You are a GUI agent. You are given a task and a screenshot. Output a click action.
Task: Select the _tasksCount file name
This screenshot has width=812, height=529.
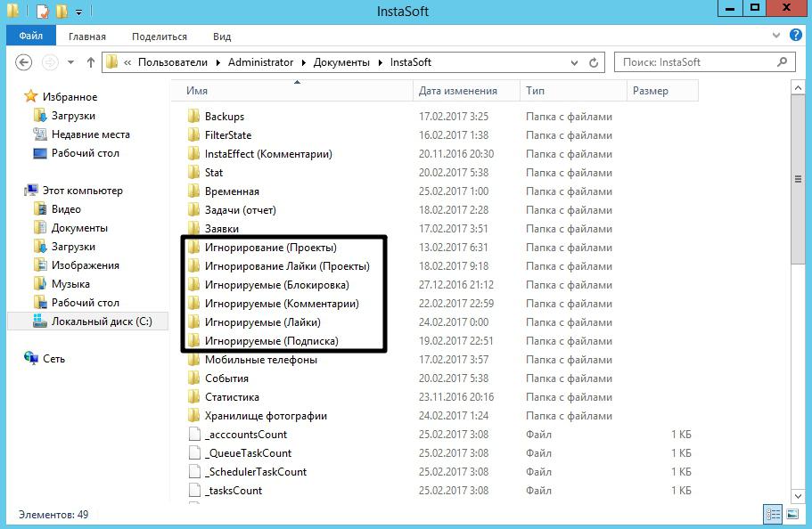click(234, 490)
